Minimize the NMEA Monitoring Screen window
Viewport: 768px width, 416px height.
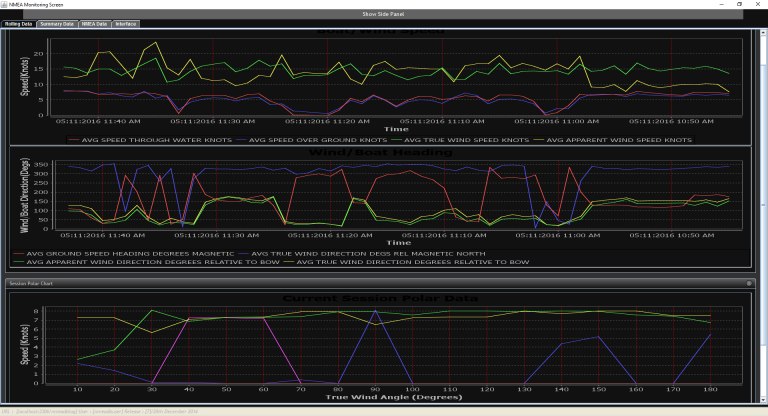click(x=721, y=4)
